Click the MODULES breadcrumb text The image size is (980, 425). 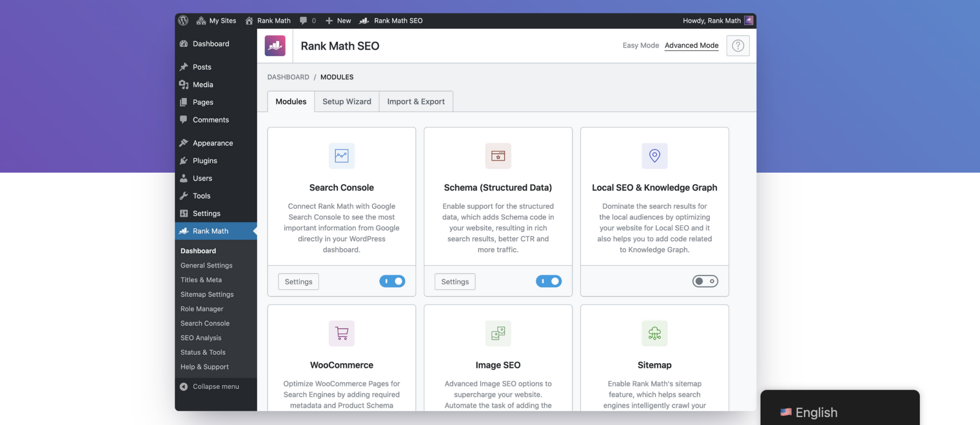(x=337, y=77)
